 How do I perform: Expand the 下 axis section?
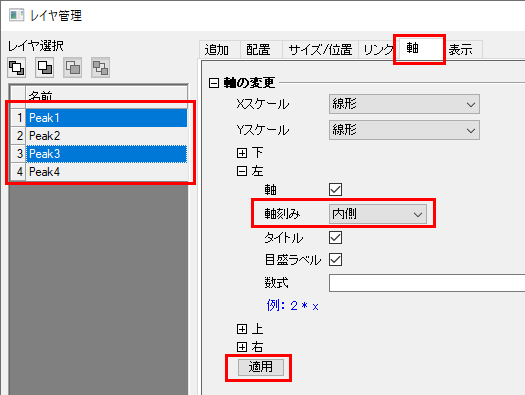(241, 153)
